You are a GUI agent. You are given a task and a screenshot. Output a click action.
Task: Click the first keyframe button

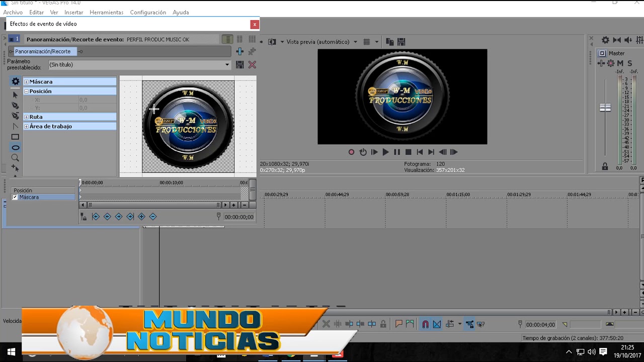(x=96, y=217)
